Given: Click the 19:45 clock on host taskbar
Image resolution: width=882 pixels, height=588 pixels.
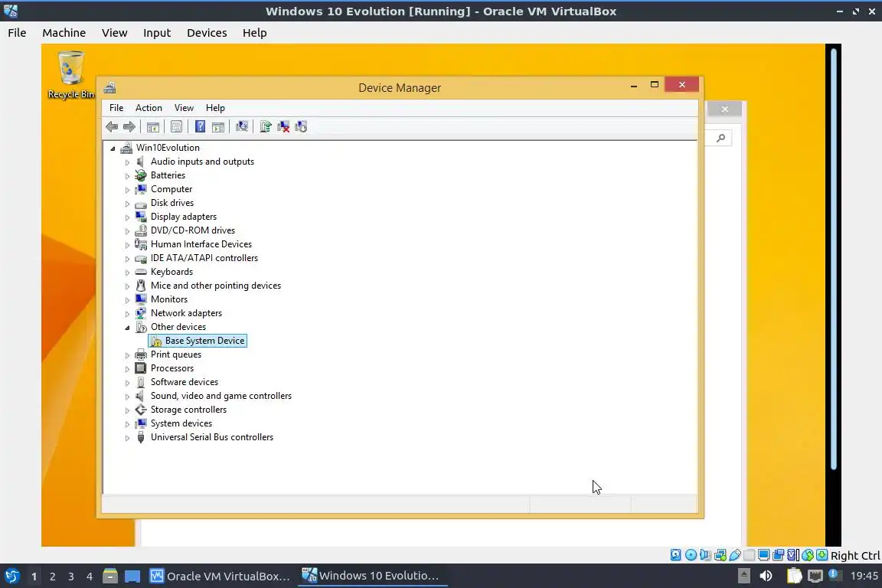Looking at the screenshot, I should pos(864,576).
